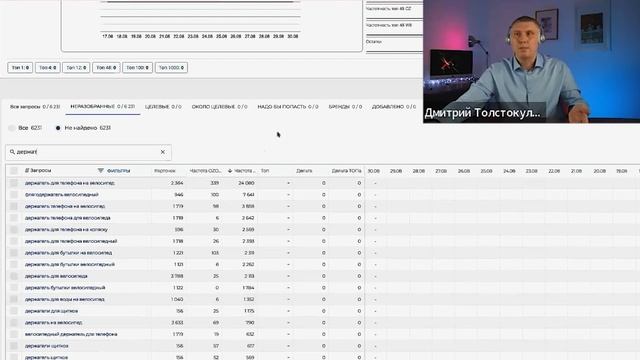Focus the search input field
The width and height of the screenshot is (640, 360).
(88, 152)
